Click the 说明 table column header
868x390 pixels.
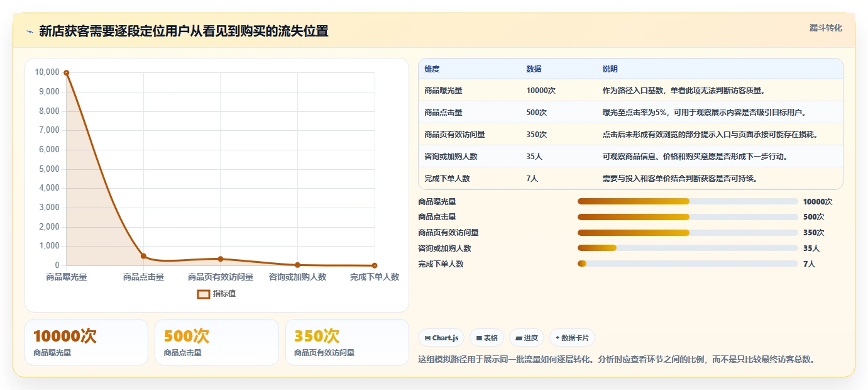[610, 69]
